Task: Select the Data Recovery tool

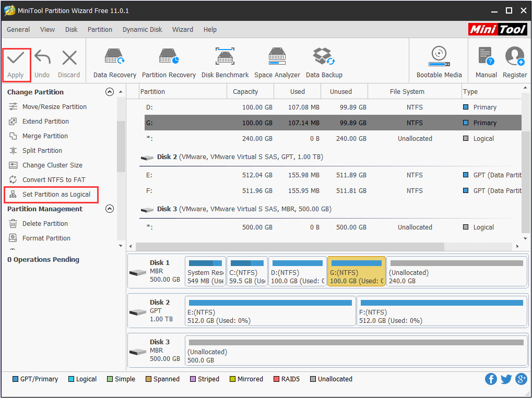Action: click(114, 61)
